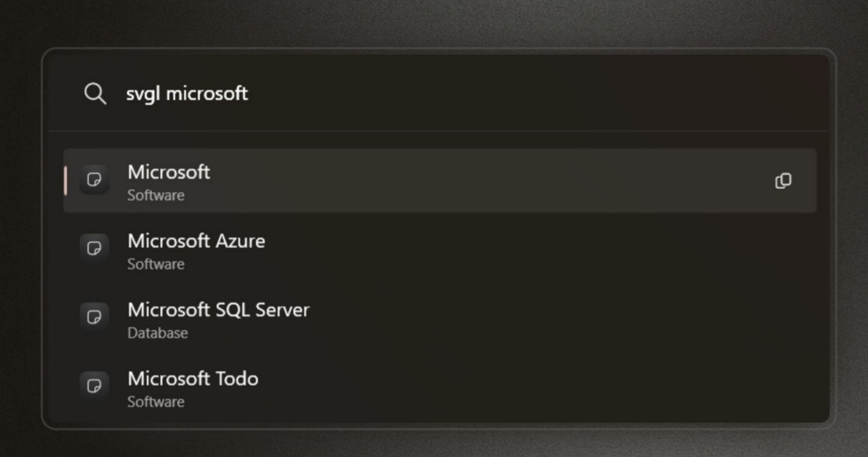Click empty space in the Microsoft Azure row
This screenshot has height=457, width=868.
[x=482, y=250]
